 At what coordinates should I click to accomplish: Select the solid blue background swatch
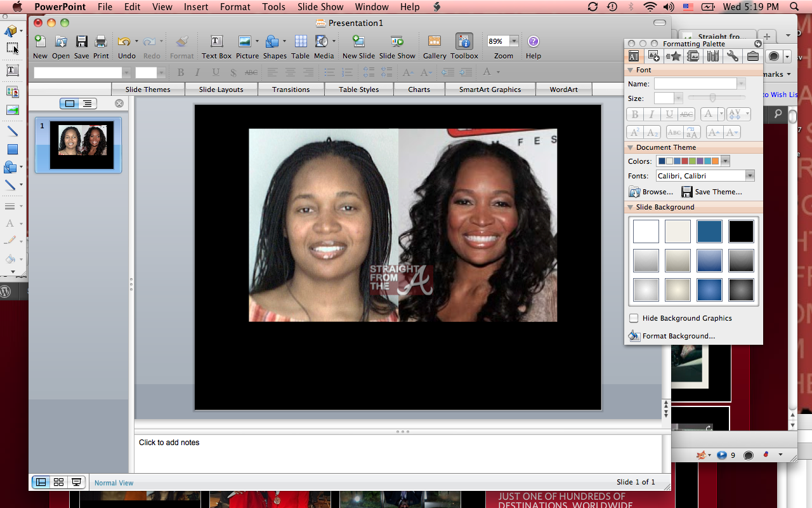tap(709, 232)
